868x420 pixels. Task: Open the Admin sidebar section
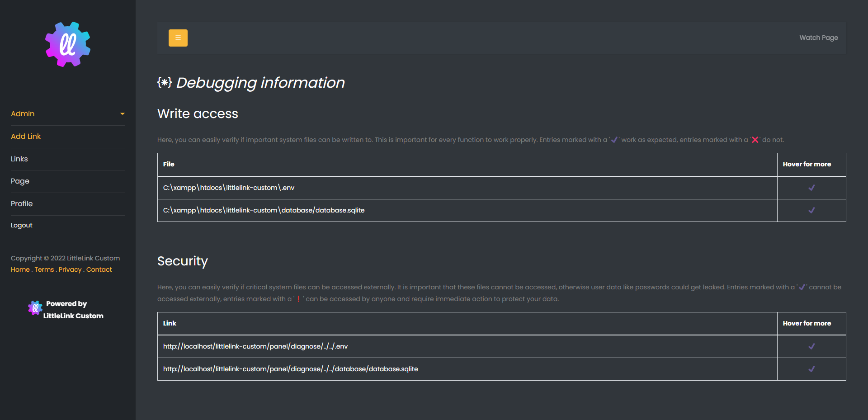point(23,114)
